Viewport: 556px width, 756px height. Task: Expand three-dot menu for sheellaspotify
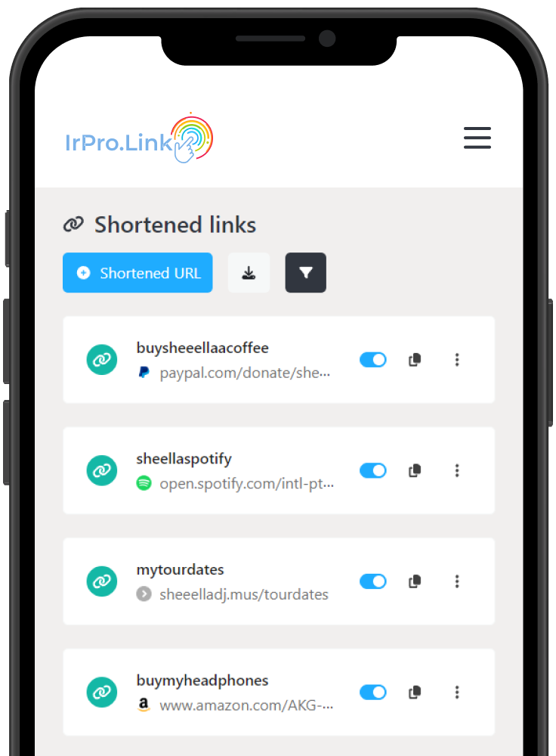[x=457, y=470]
